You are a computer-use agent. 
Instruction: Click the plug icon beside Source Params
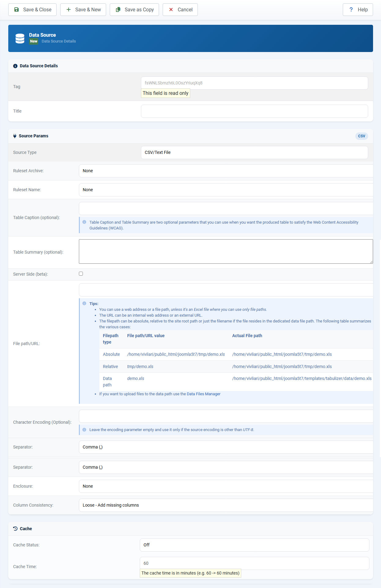tap(15, 136)
